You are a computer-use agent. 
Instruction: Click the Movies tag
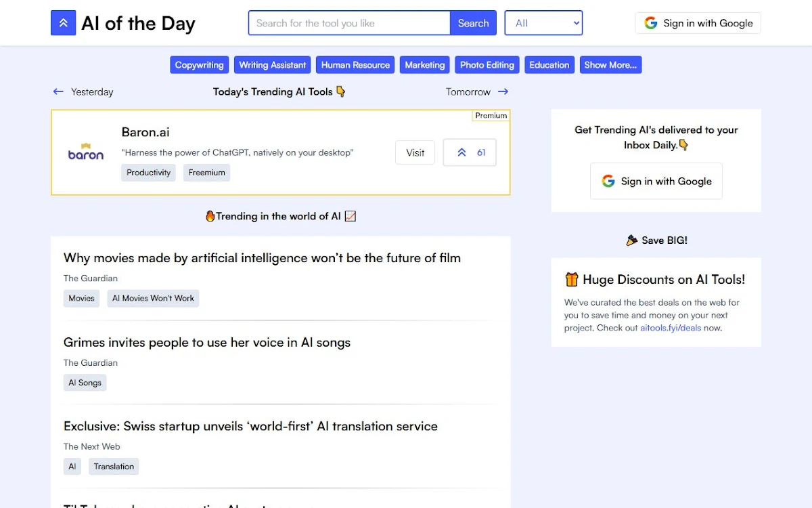81,298
